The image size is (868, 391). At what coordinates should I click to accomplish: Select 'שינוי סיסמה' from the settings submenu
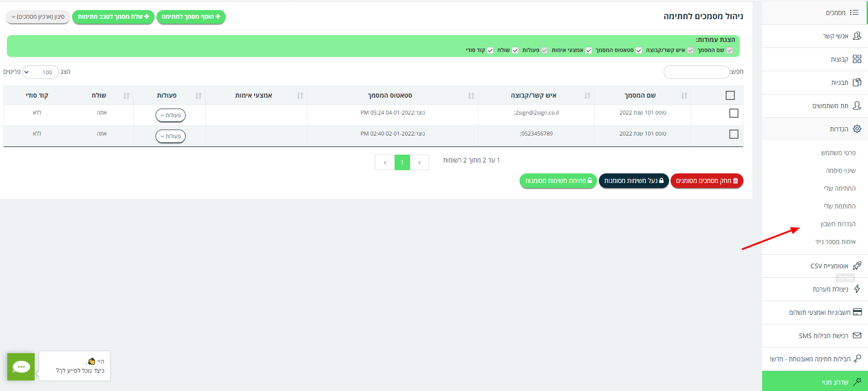(840, 171)
